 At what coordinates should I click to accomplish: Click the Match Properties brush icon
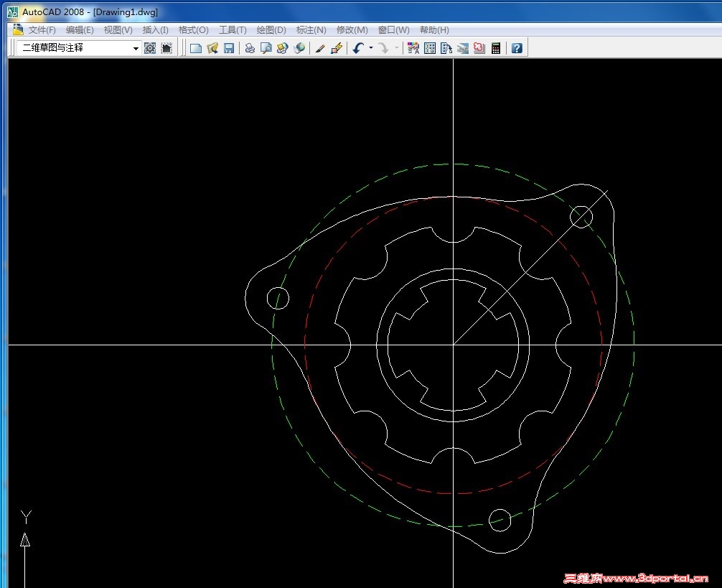(320, 48)
